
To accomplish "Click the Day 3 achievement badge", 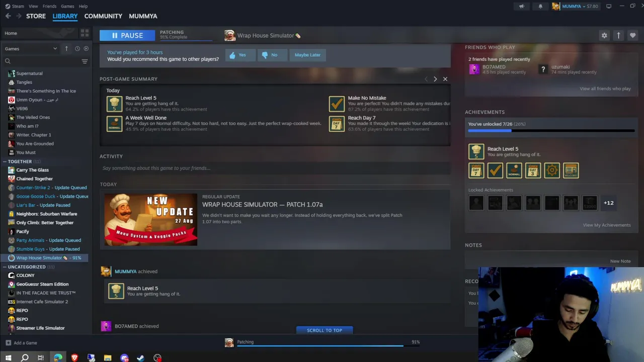I will click(x=533, y=170).
